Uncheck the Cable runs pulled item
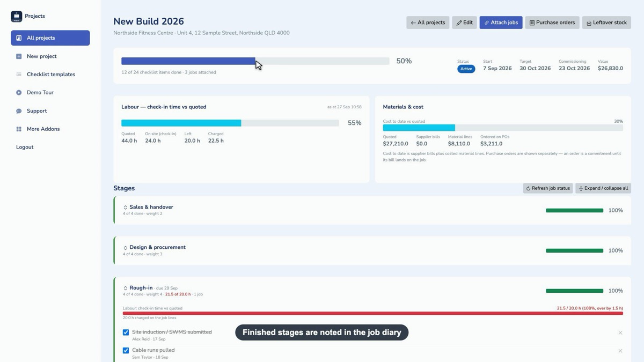Screen dimensions: 644x362 [x=126, y=351]
